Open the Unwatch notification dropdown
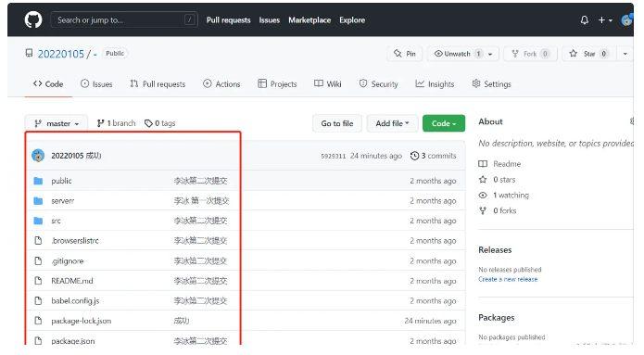Viewport: 644px width, 355px height. (x=463, y=54)
